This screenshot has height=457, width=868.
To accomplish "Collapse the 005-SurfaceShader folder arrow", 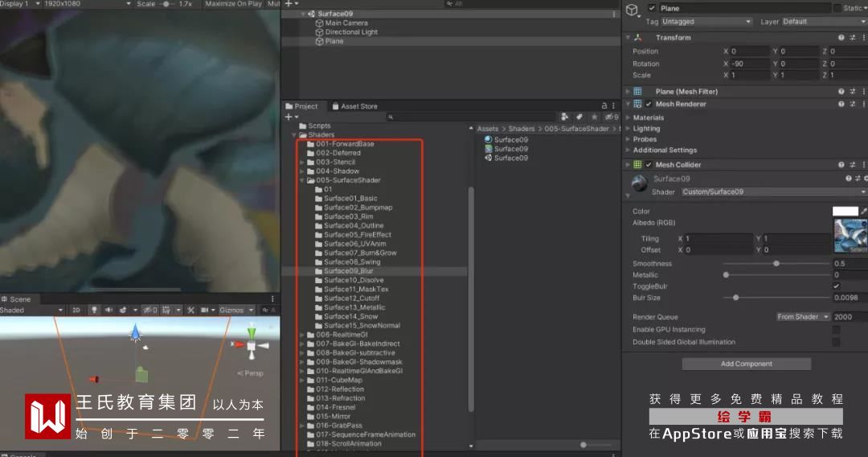I will (x=301, y=180).
